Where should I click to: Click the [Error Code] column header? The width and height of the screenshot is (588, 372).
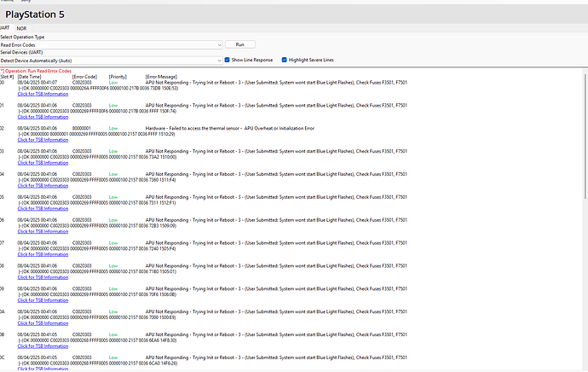(x=84, y=77)
